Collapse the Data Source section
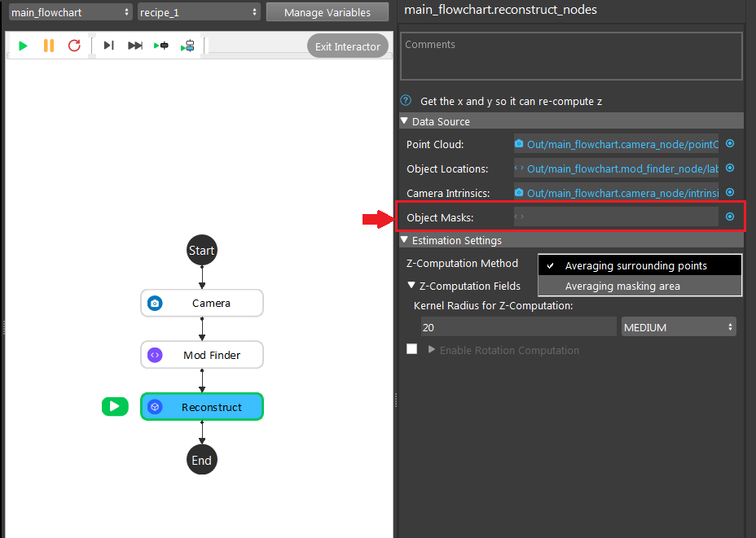 (405, 121)
